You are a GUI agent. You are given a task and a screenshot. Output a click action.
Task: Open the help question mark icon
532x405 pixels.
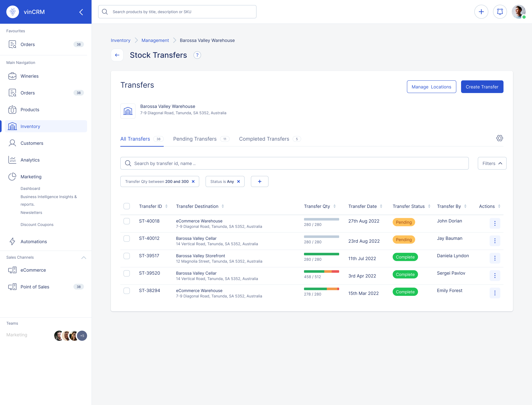(197, 55)
